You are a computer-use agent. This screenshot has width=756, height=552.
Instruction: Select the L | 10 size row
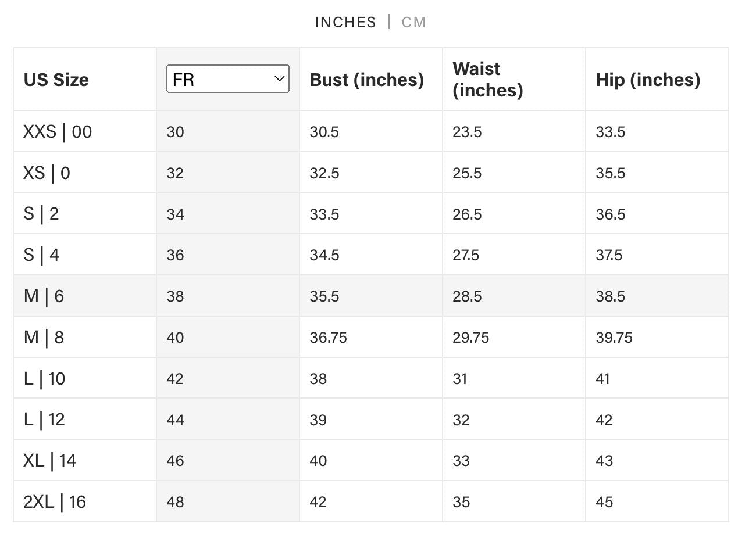click(371, 378)
